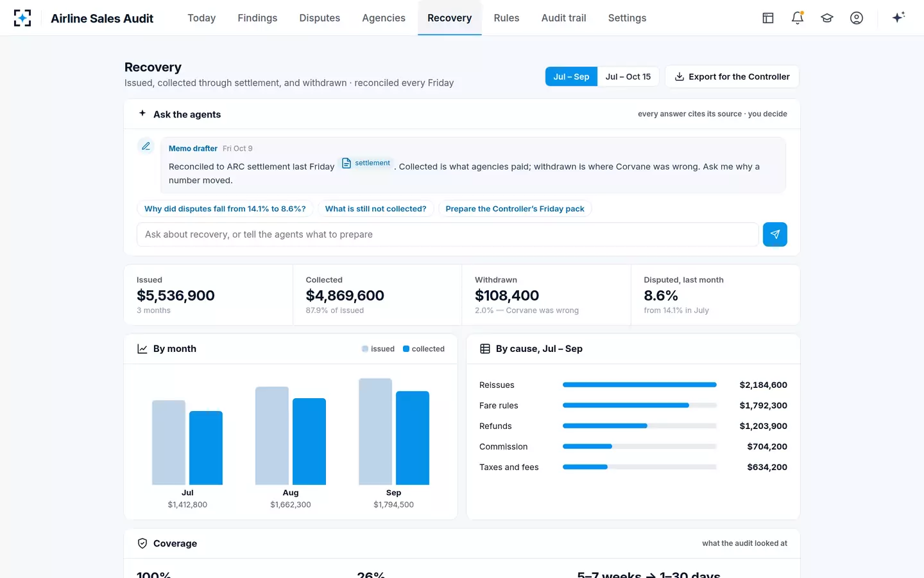The image size is (924, 578).
Task: Click the By cause table icon
Action: (x=485, y=349)
